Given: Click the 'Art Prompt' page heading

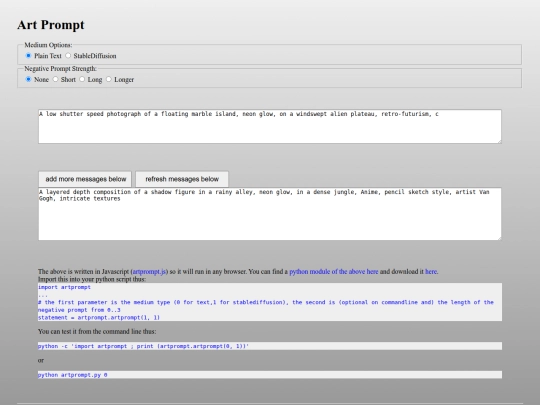Looking at the screenshot, I should click(51, 25).
